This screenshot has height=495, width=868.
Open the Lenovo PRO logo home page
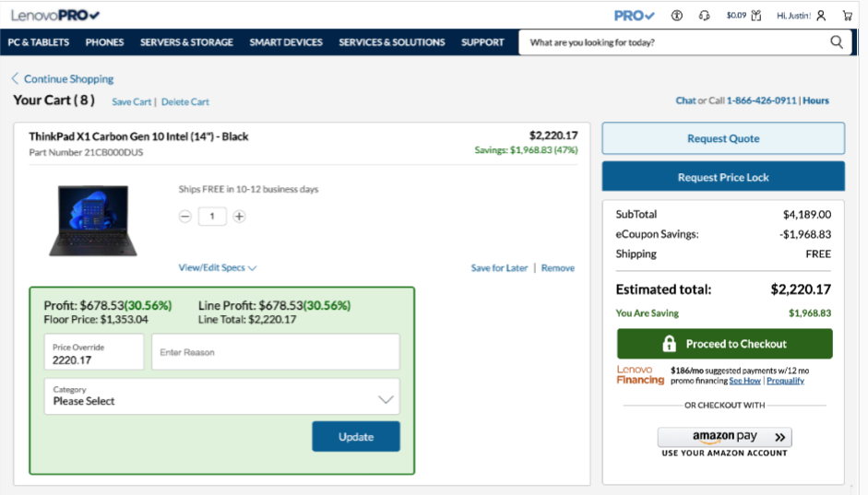coord(54,16)
